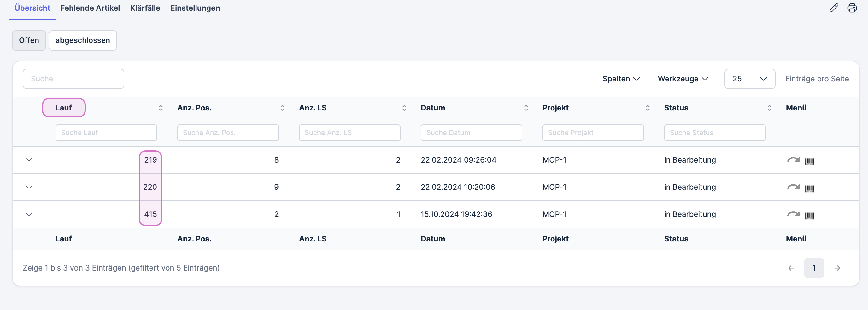This screenshot has height=310, width=868.
Task: Toggle the Offen filter button
Action: click(29, 40)
